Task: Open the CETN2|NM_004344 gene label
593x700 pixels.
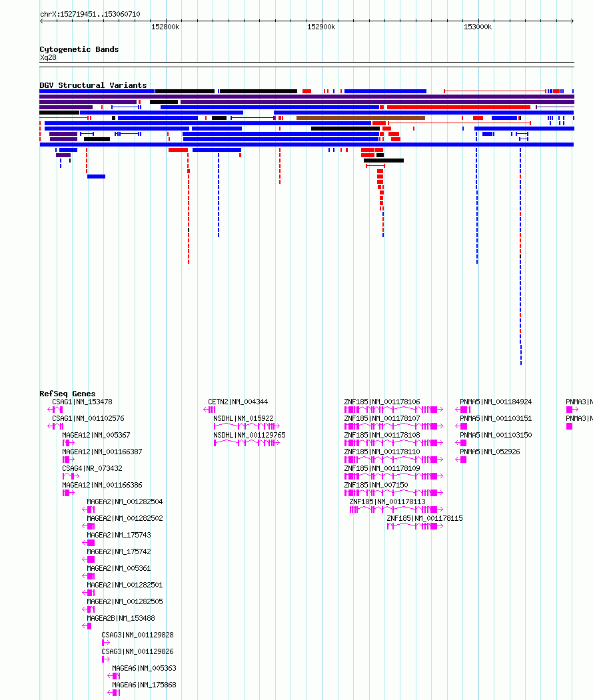Action: (238, 402)
